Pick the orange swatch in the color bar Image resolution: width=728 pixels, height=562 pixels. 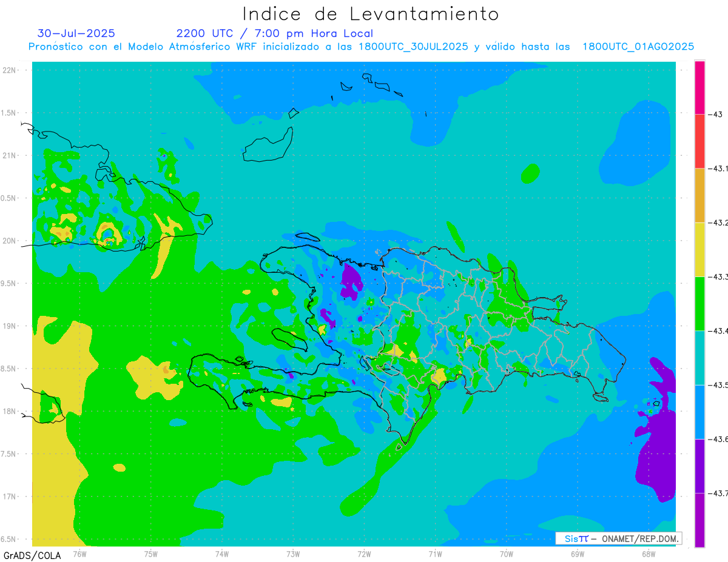[699, 195]
